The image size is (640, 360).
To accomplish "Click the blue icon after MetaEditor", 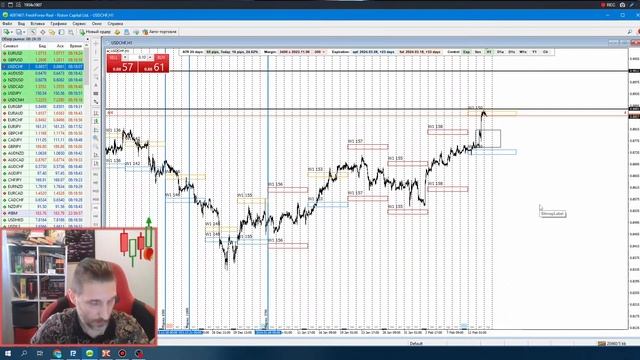I will click(x=127, y=32).
